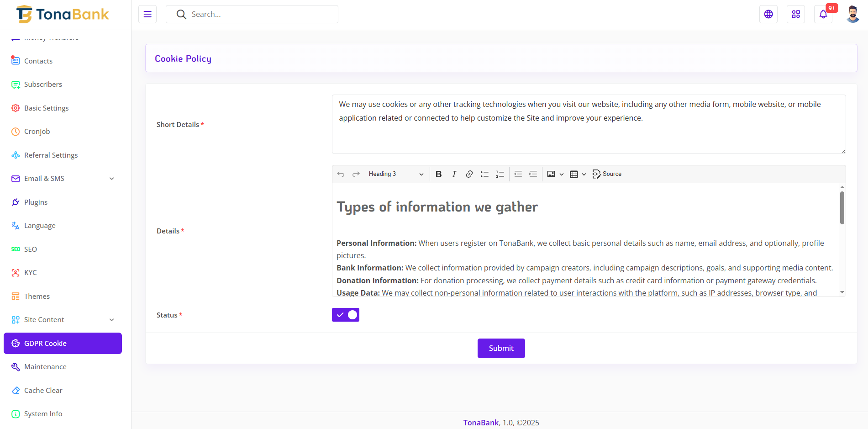Toggle Source editing mode
The height and width of the screenshot is (429, 868).
(x=607, y=174)
